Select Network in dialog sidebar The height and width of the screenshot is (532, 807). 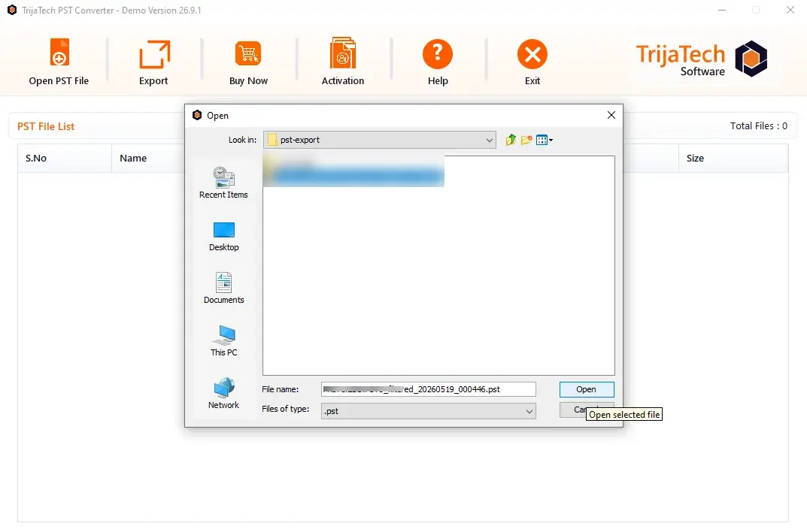pos(223,394)
